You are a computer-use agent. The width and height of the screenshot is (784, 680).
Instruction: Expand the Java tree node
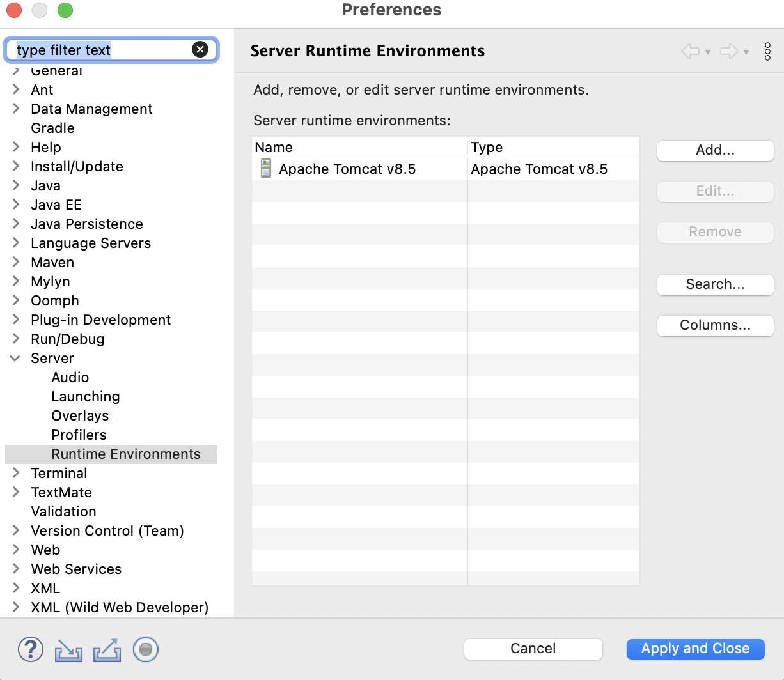pos(16,185)
